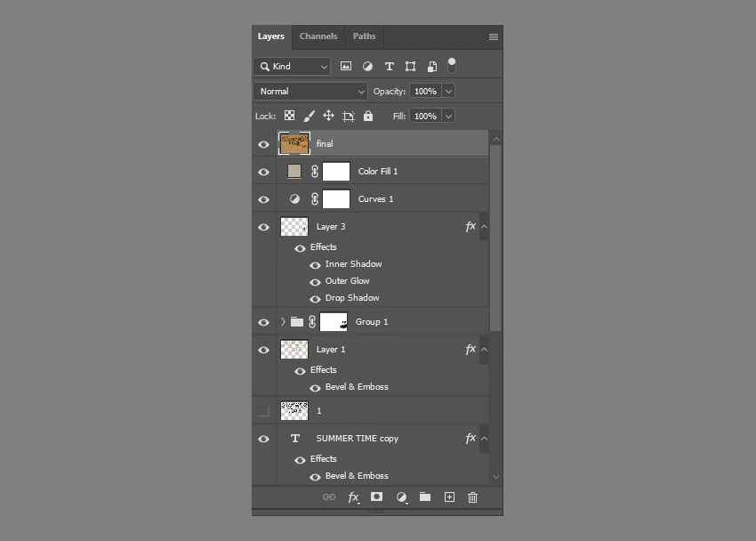Click the Color Fill 1 layer thumbnail
Image resolution: width=756 pixels, height=541 pixels.
(294, 171)
